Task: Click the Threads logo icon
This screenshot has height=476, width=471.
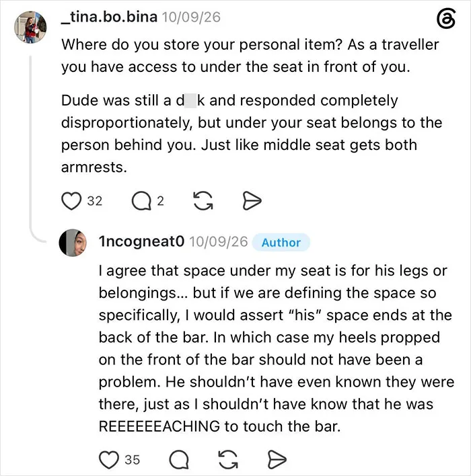Action: click(x=446, y=19)
